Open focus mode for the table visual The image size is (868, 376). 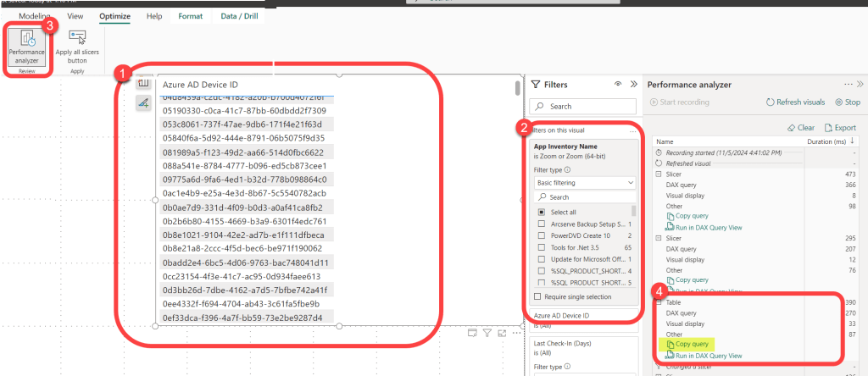pyautogui.click(x=502, y=333)
